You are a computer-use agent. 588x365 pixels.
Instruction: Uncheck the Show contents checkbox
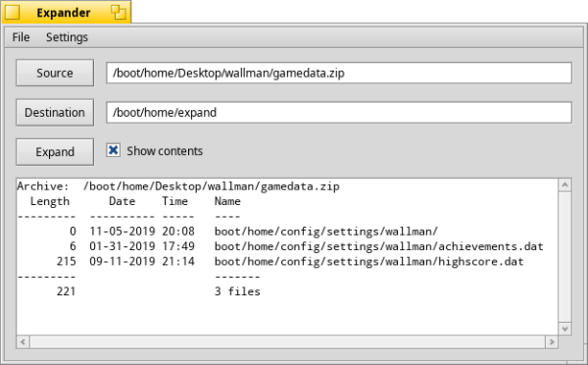114,150
